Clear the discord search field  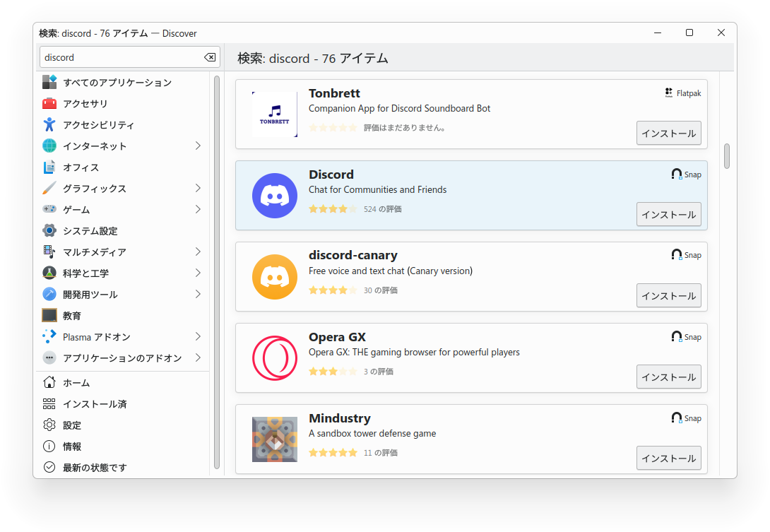click(210, 57)
